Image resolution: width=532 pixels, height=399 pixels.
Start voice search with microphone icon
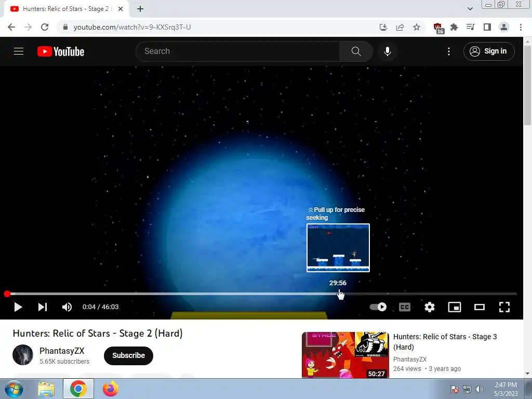[388, 51]
